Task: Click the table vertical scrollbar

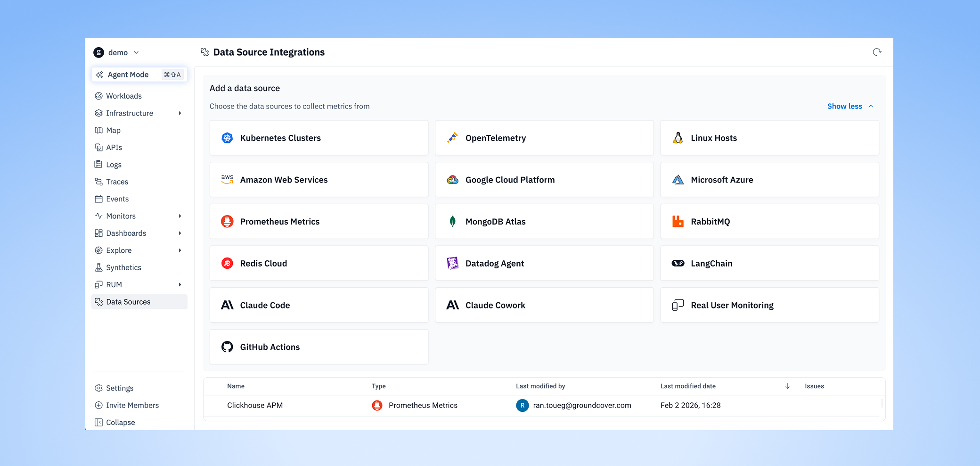Action: tap(882, 403)
